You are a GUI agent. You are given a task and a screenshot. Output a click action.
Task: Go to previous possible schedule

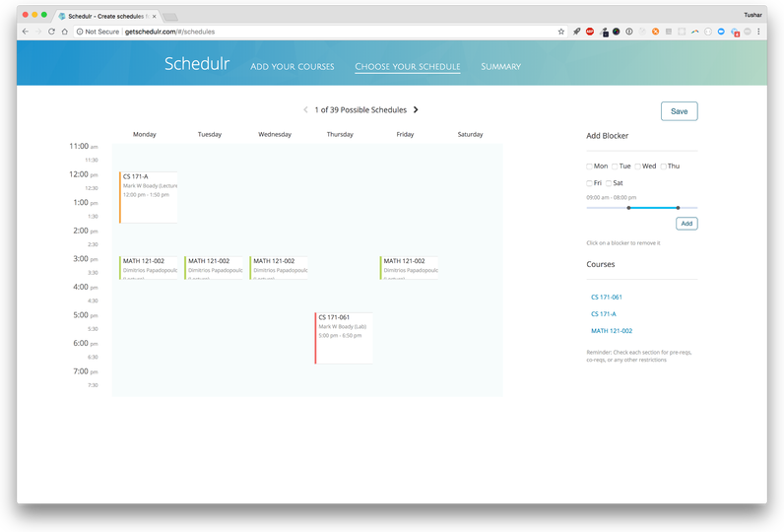(305, 109)
